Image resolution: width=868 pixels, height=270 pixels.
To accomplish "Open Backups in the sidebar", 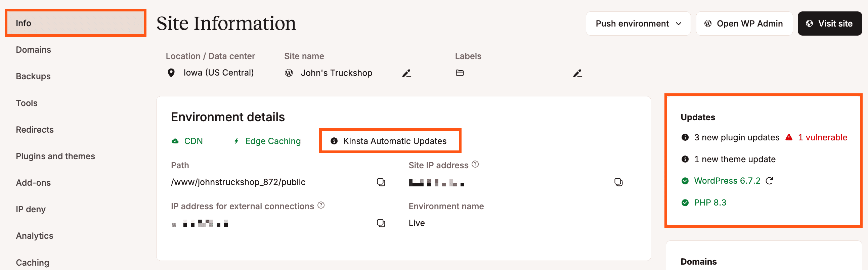I will [33, 77].
